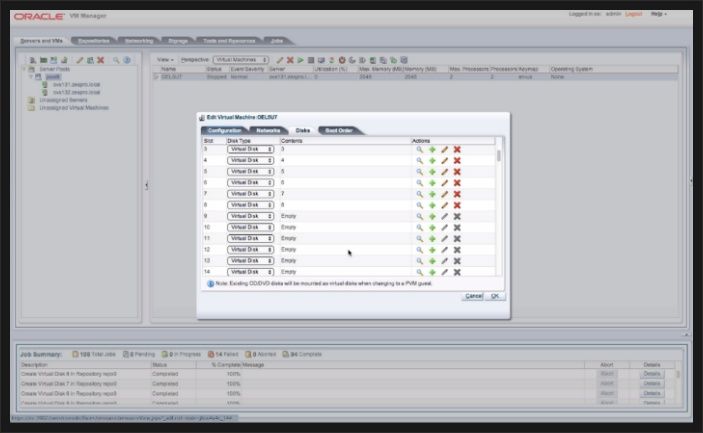
Task: Create new virtual disk in slot 6
Action: coord(432,183)
